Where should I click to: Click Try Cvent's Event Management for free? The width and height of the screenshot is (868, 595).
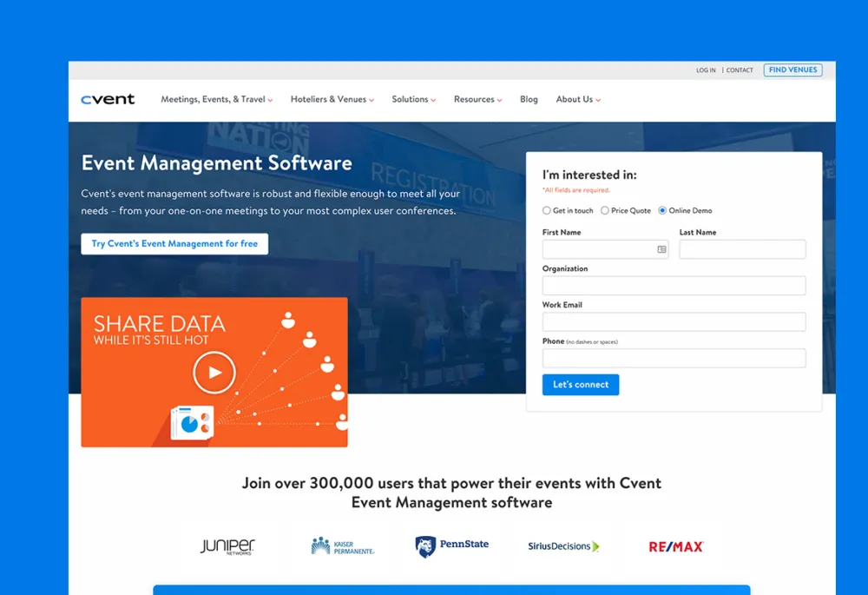(x=174, y=244)
